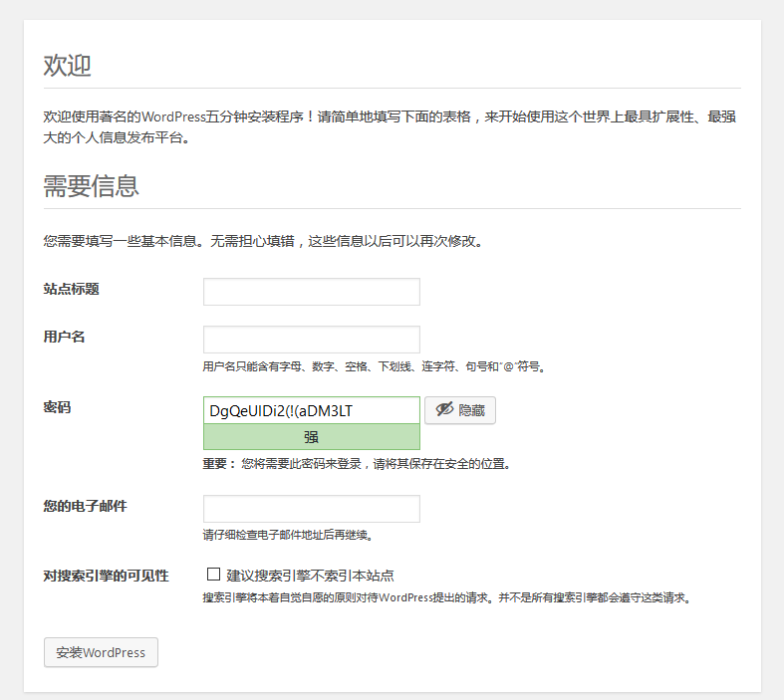784x700 pixels.
Task: Click the 建议搜索引擎不索引本站点 checkbox label
Action: [309, 576]
